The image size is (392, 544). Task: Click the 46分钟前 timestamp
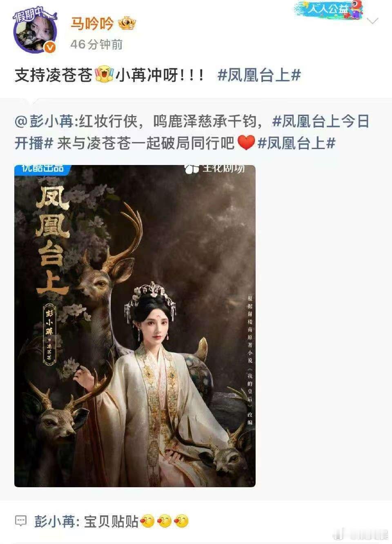(x=96, y=44)
